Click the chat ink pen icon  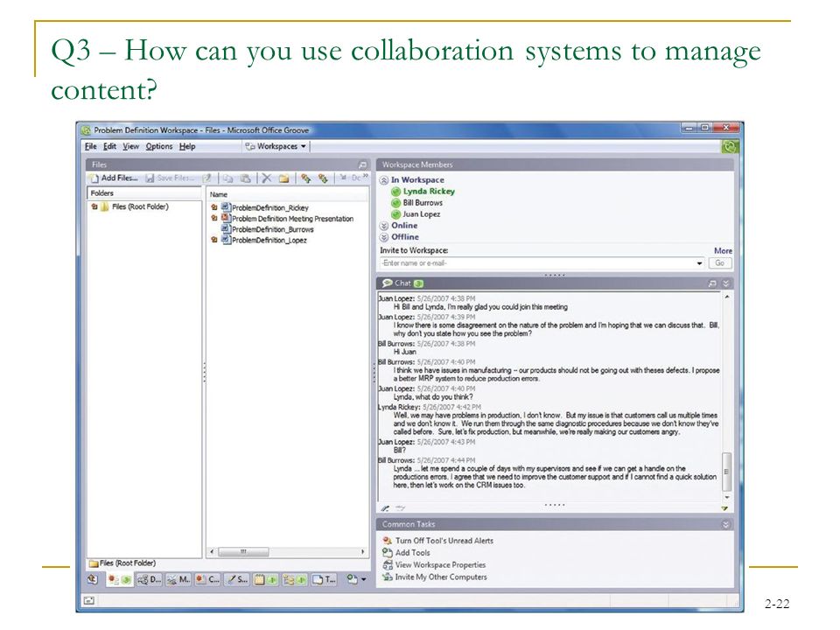coord(385,507)
